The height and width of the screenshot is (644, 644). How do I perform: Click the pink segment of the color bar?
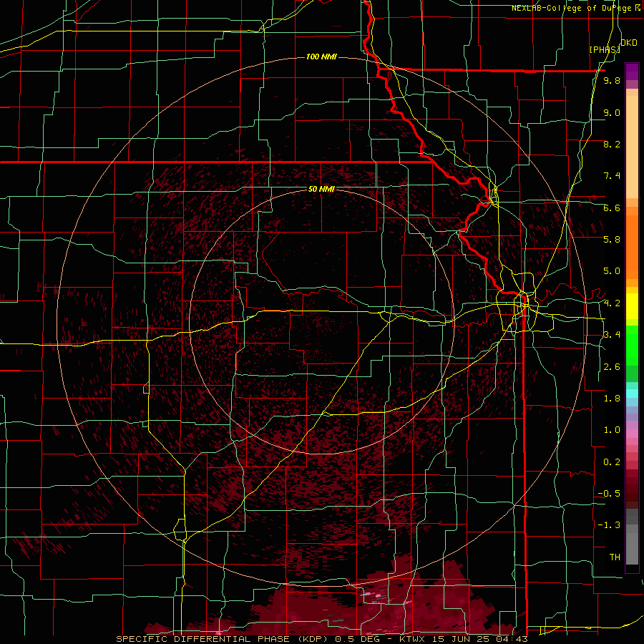click(632, 434)
